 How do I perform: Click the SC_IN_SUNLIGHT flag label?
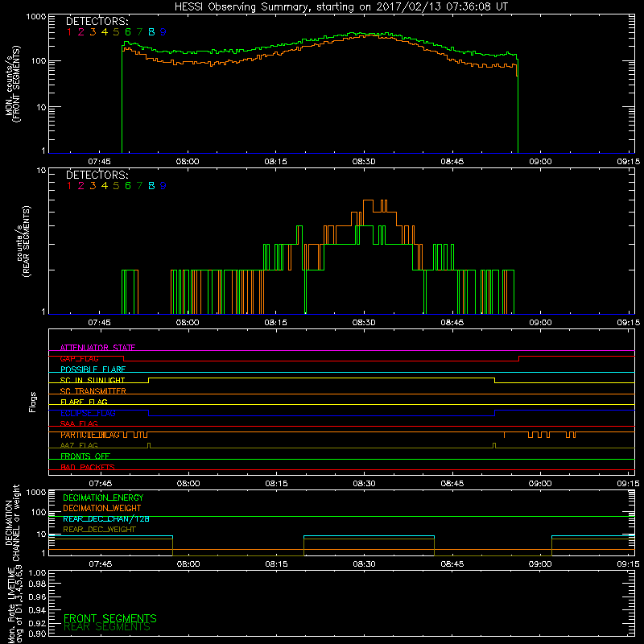(x=93, y=380)
